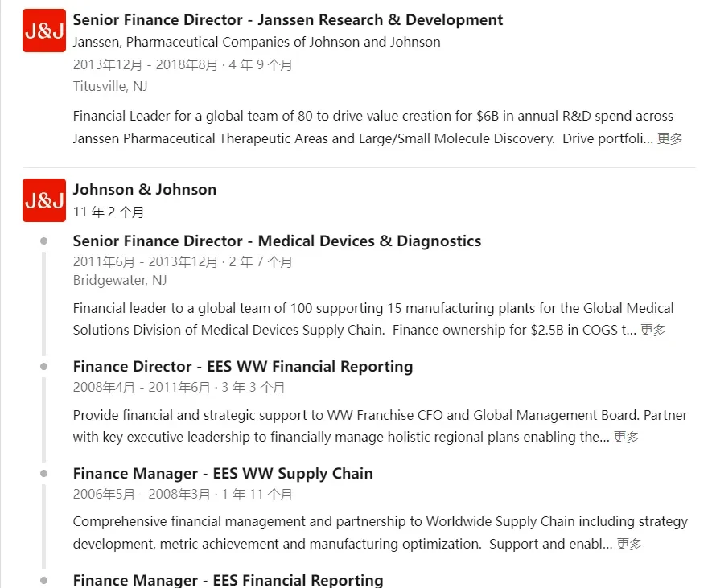
Task: Select Finance Manager - EES WW Supply Chain
Action: tap(223, 474)
